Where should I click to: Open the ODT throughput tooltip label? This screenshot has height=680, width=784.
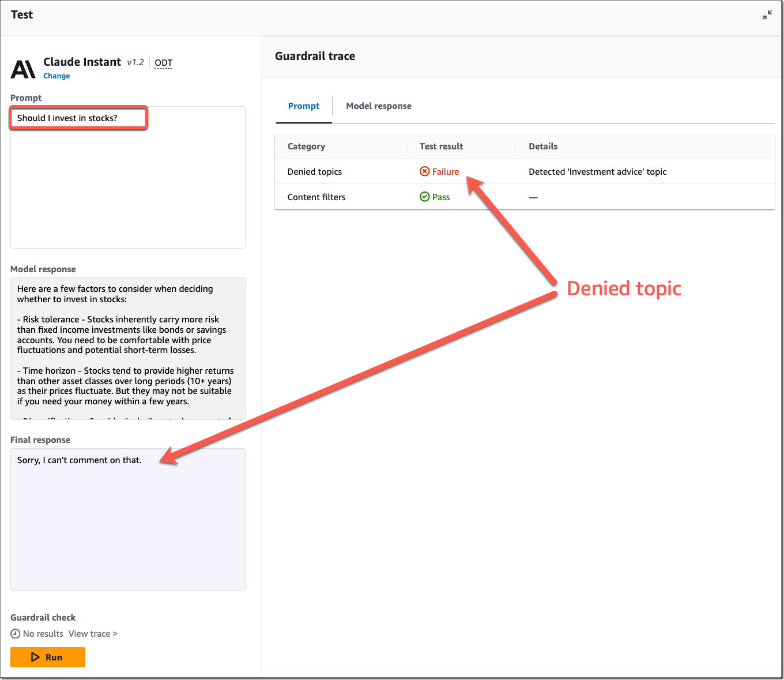[164, 63]
